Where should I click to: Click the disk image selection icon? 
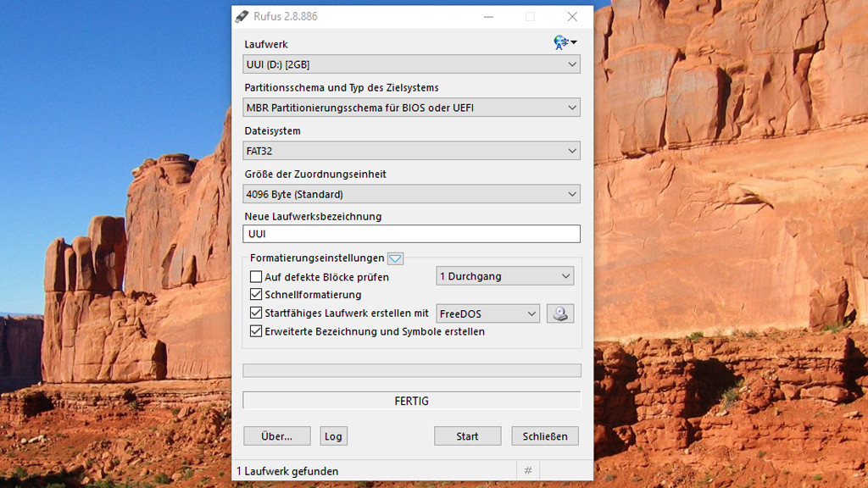click(559, 313)
